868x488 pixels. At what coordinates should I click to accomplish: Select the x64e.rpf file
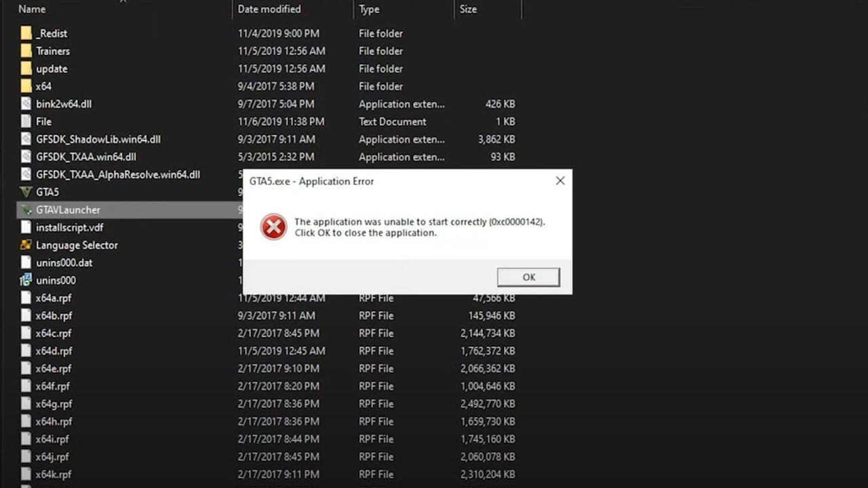(x=54, y=369)
